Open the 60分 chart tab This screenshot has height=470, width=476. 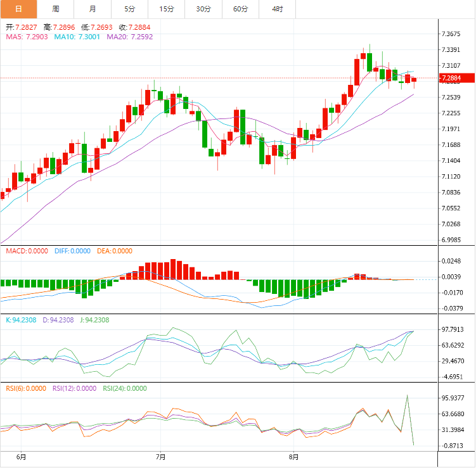tap(241, 9)
